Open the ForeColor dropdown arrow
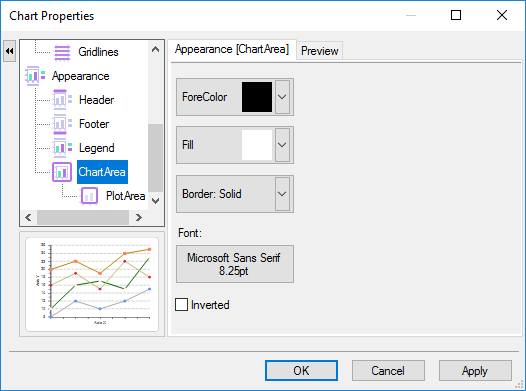 (x=282, y=97)
